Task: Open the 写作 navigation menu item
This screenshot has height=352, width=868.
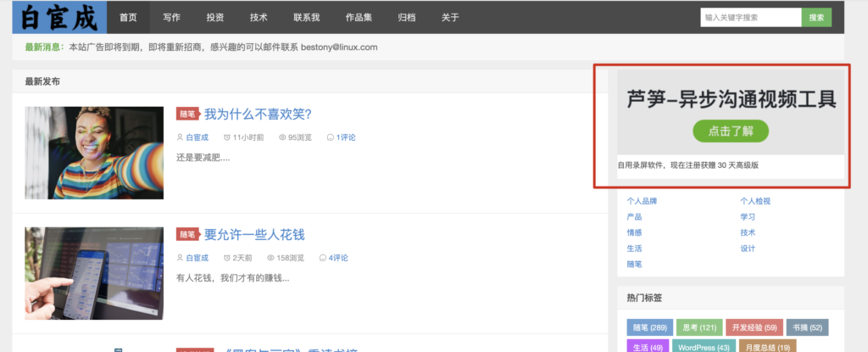Action: [x=171, y=18]
